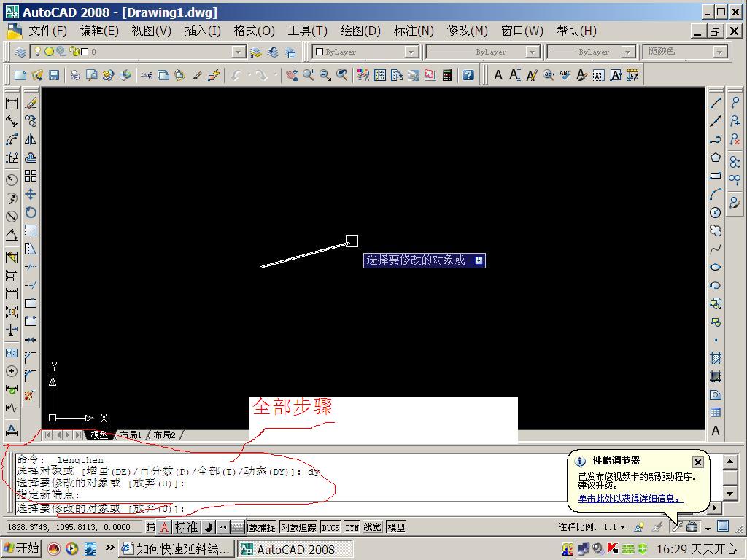Open the Draw (绘图) menu
Image resolution: width=747 pixels, height=560 pixels.
(x=360, y=31)
